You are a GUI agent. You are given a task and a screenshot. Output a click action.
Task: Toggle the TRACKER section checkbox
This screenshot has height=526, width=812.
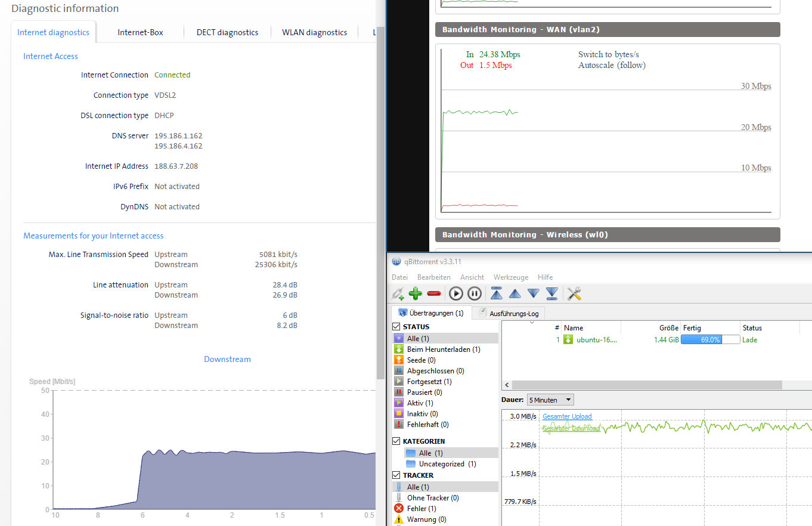(x=396, y=475)
